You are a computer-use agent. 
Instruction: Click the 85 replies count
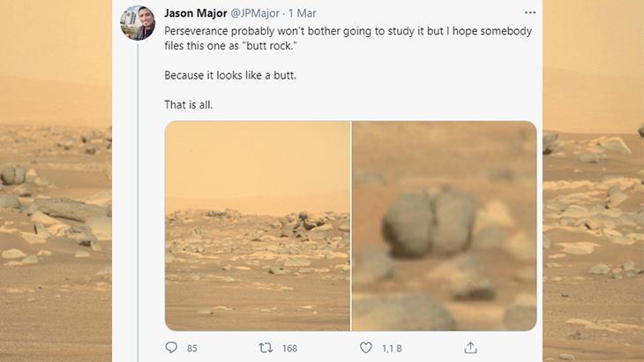click(192, 348)
